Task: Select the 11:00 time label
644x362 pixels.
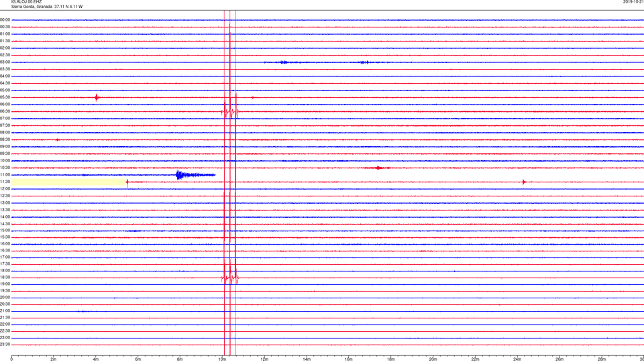Action: click(5, 175)
